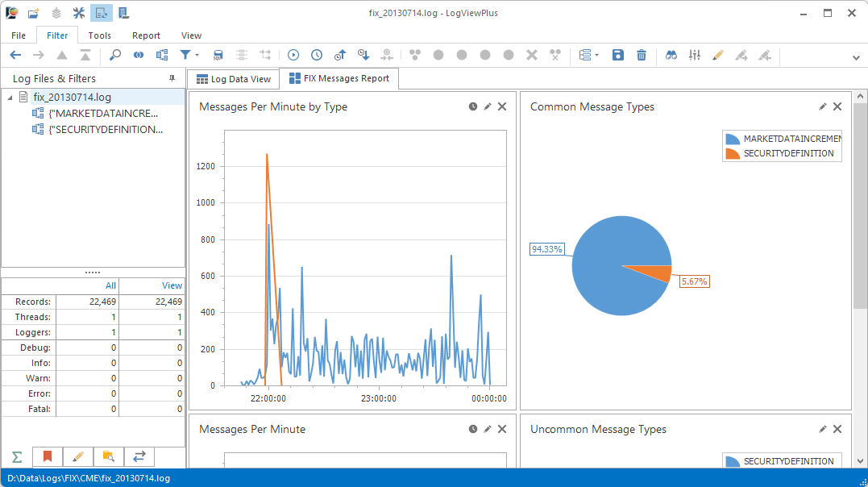Click the clock with down arrow icon
Viewport: 868px width, 487px height.
click(363, 55)
